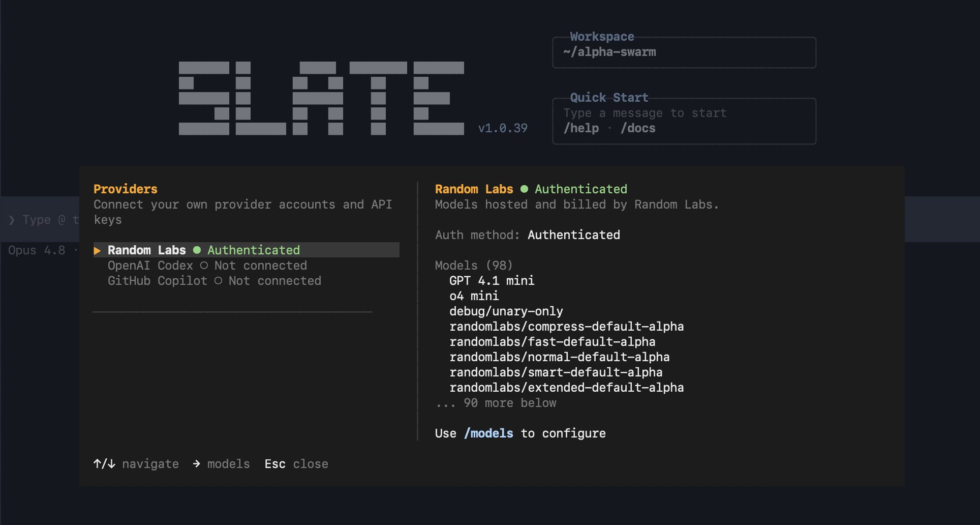This screenshot has width=980, height=525.
Task: Click the Workspace path ~/alpha-swarm
Action: (x=609, y=52)
